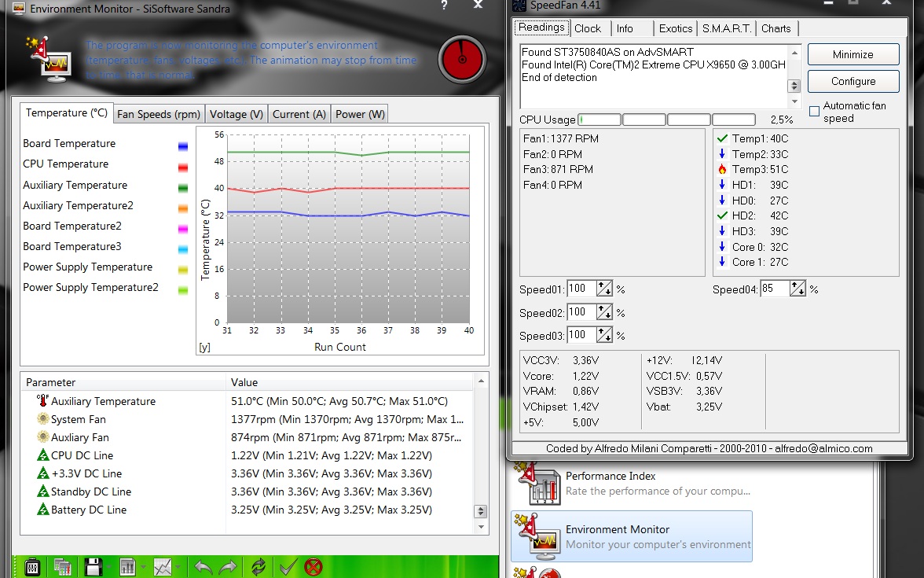Screen dimensions: 924x578
Task: Click the Environment Monitor module icon in list
Action: click(x=537, y=537)
